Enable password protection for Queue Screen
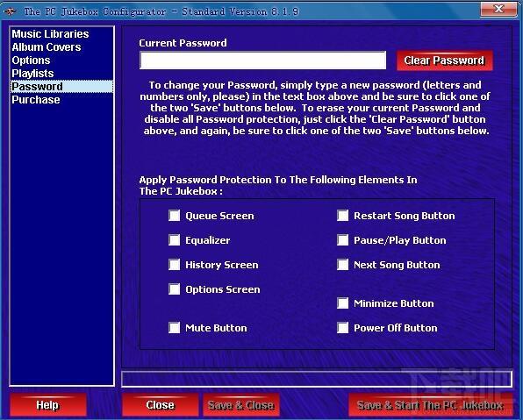The image size is (523, 420). click(174, 216)
